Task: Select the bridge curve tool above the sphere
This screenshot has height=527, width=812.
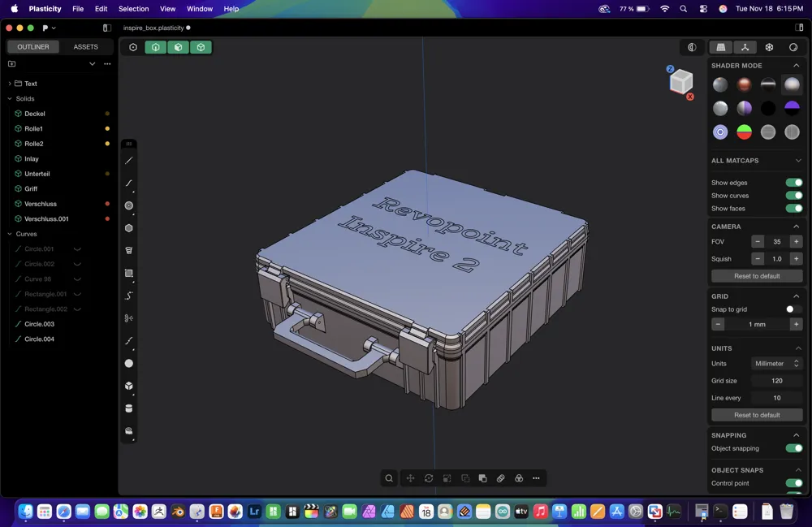Action: point(129,340)
